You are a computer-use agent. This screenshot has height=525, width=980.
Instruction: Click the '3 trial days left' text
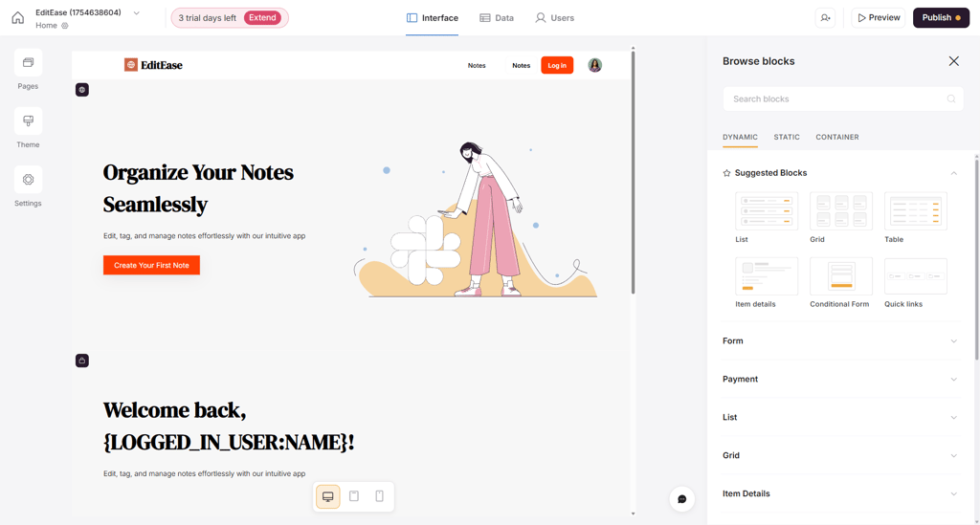click(x=208, y=18)
